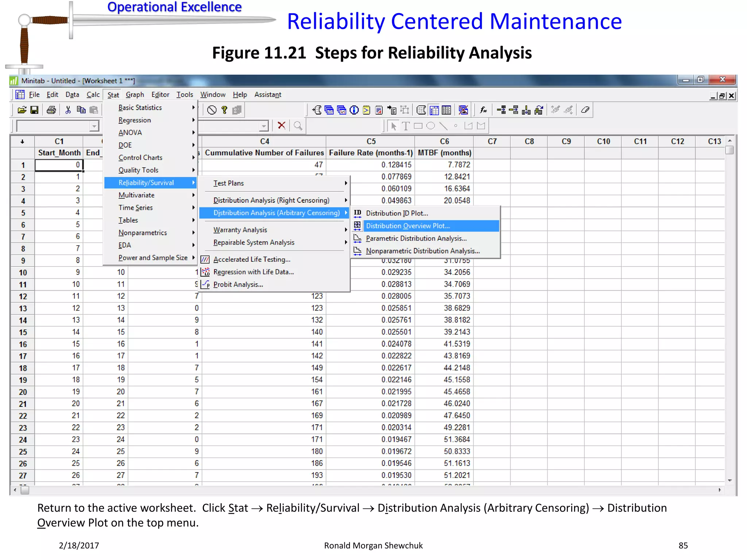Click the MTBF value 7.7872 cell

coord(444,165)
